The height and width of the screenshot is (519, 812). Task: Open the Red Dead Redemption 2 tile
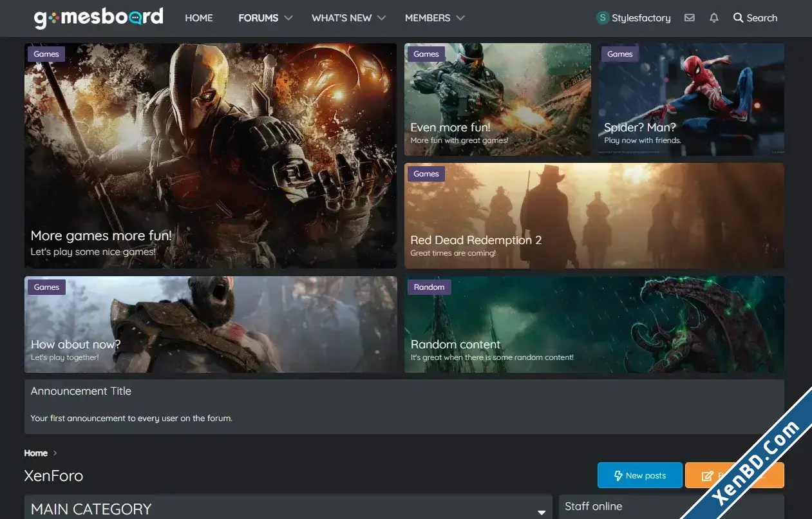[594, 216]
